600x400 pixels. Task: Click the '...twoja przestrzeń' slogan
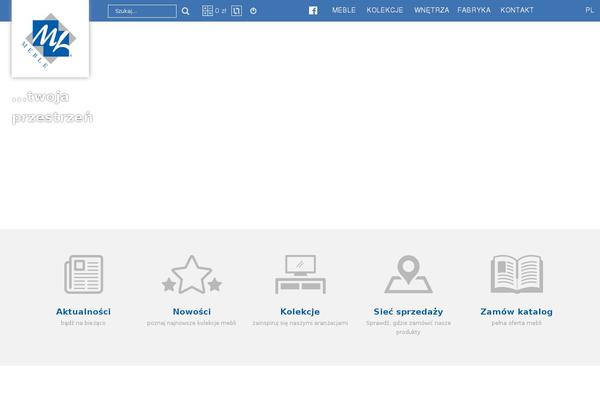pos(52,107)
